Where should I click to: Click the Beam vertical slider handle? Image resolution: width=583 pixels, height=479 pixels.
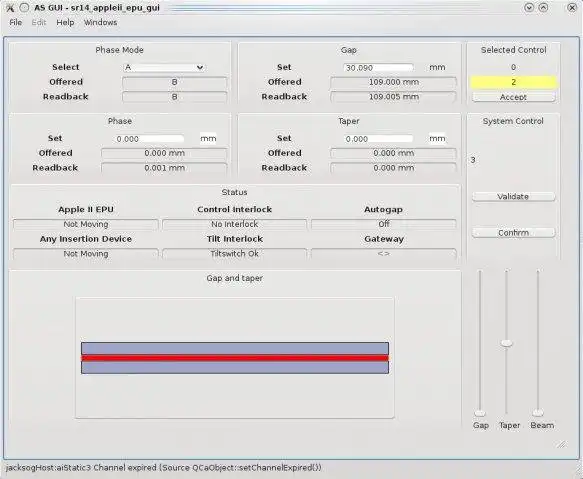(x=538, y=412)
